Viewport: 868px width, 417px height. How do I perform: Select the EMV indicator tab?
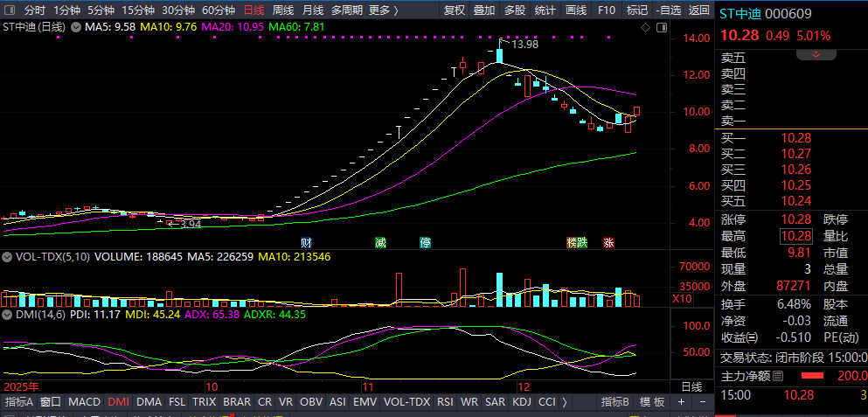(365, 401)
